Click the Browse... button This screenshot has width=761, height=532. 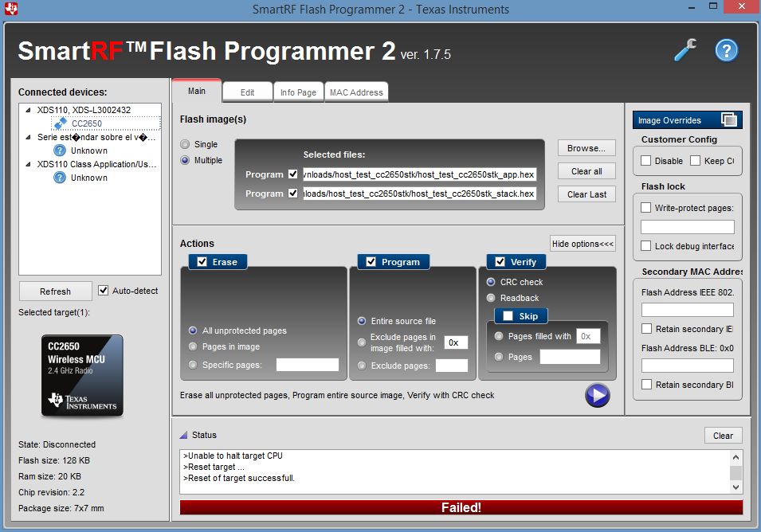[586, 148]
